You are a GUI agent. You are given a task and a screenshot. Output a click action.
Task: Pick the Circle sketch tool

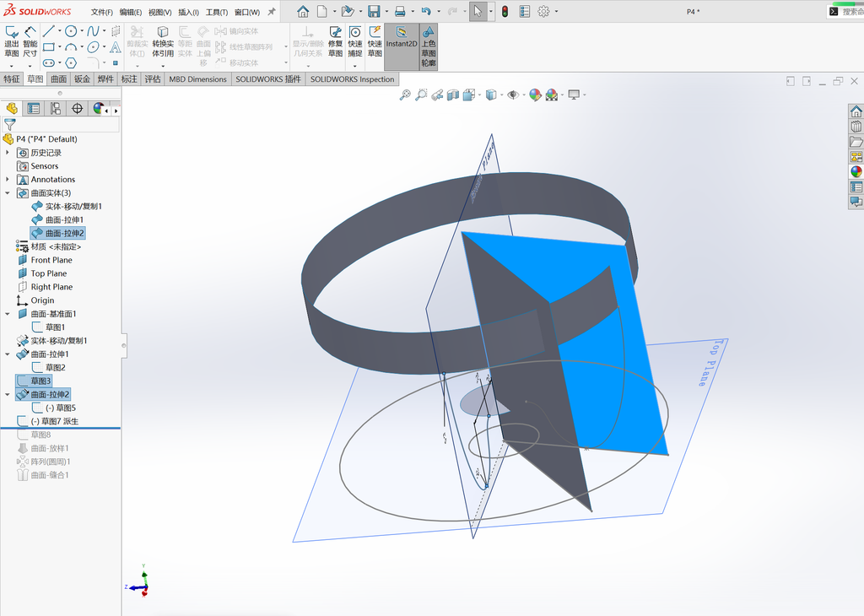point(71,31)
